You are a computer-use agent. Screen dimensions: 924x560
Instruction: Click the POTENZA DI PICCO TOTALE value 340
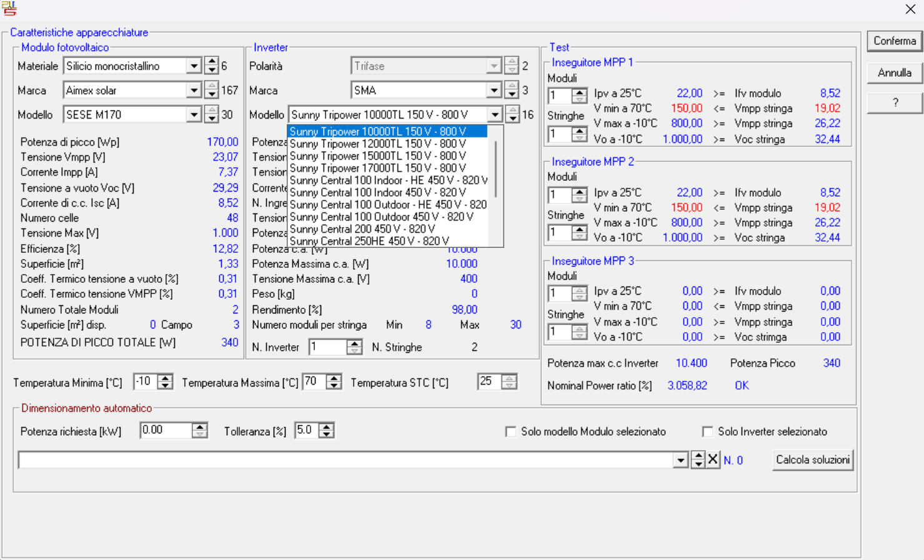229,343
